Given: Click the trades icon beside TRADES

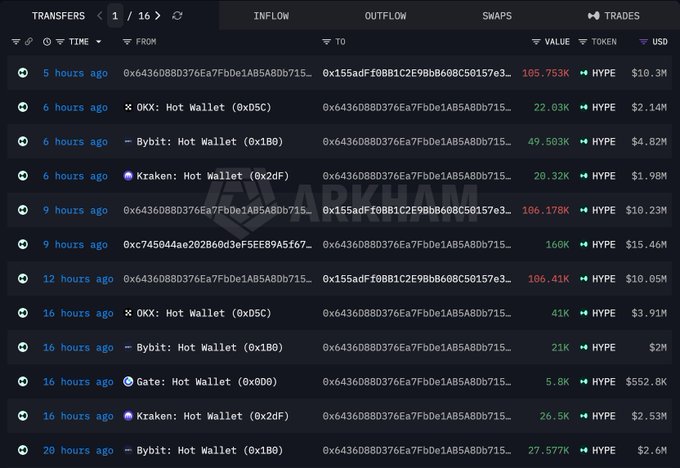Looking at the screenshot, I should click(x=594, y=16).
